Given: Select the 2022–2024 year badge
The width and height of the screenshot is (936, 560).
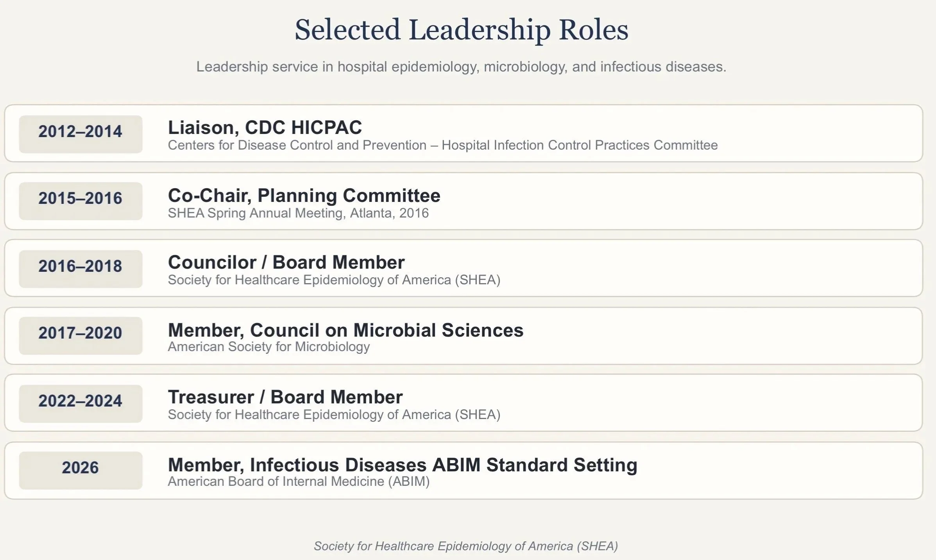Looking at the screenshot, I should point(81,401).
